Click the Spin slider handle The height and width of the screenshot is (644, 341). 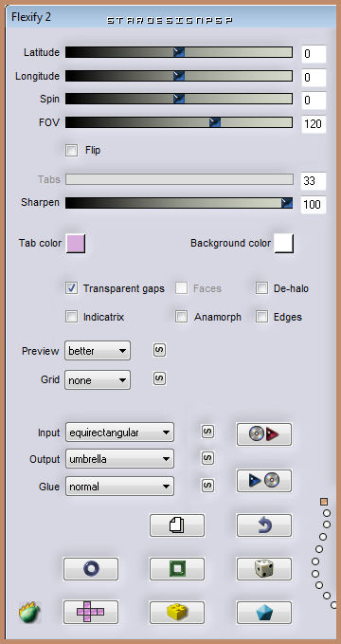pos(178,99)
